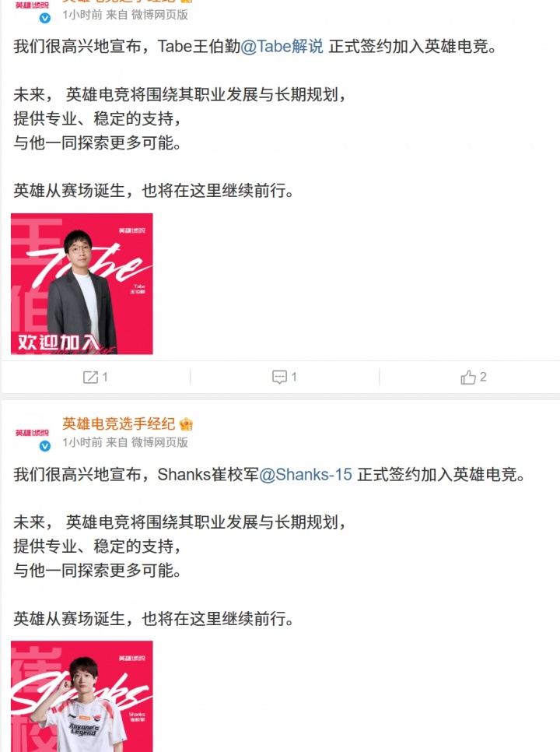560x752 pixels.
Task: View the Shanks poster image
Action: click(82, 697)
